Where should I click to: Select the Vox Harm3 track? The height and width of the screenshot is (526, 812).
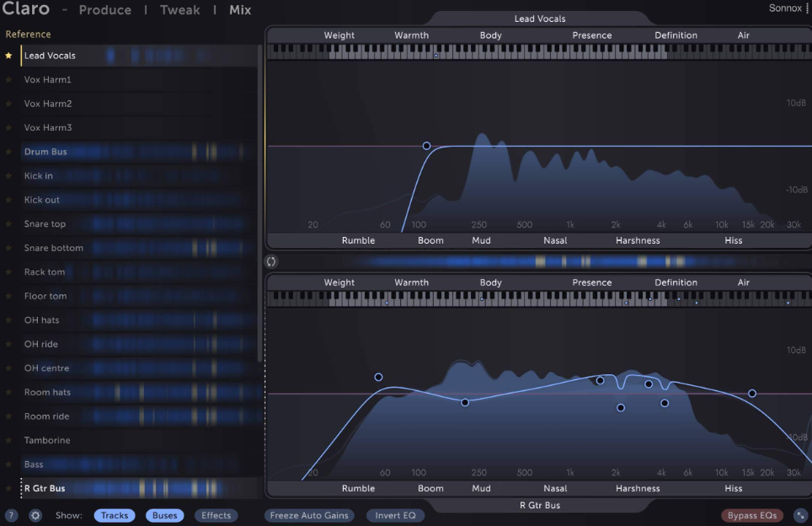tap(139, 127)
